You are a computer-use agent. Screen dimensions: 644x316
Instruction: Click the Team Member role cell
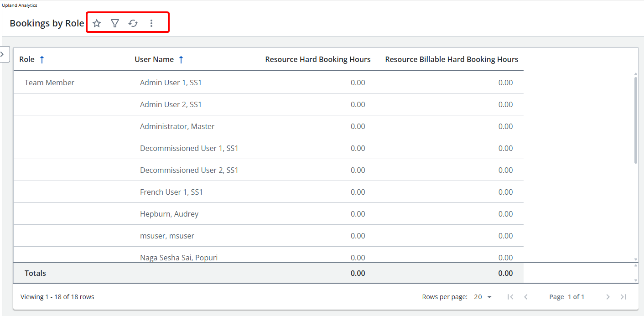coord(49,83)
